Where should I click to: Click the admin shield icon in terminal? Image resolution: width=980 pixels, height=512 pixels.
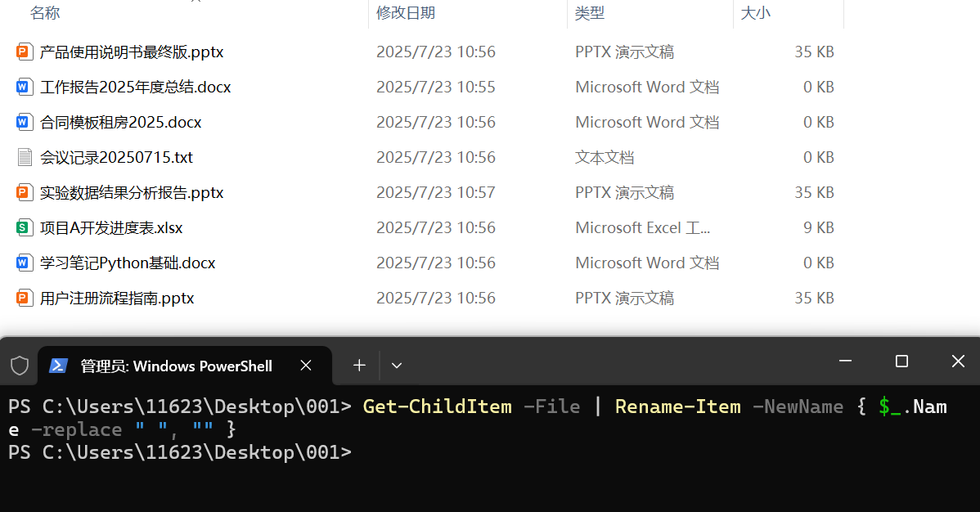pos(20,366)
